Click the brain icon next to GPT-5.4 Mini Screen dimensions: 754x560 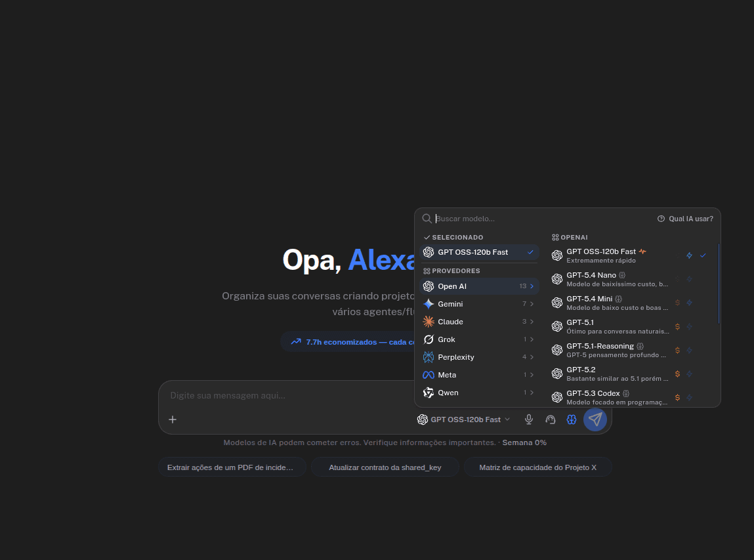click(618, 299)
